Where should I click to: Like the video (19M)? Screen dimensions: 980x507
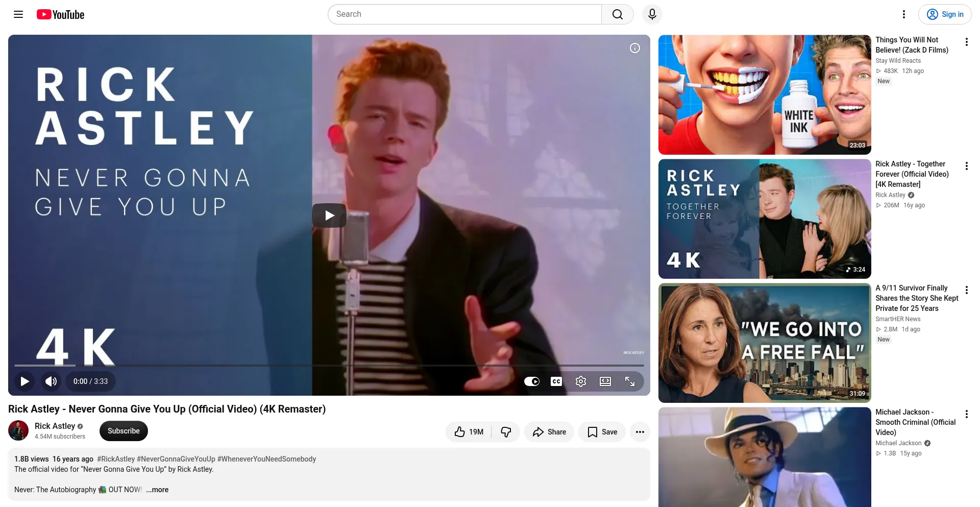tap(469, 432)
